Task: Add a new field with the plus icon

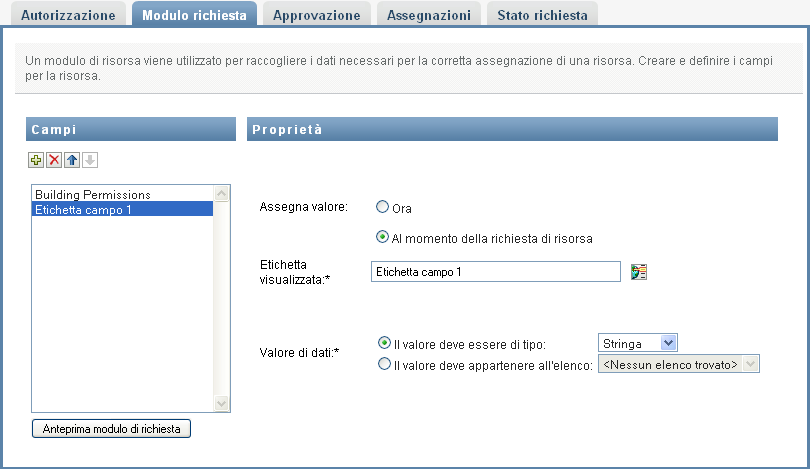Action: tap(36, 160)
